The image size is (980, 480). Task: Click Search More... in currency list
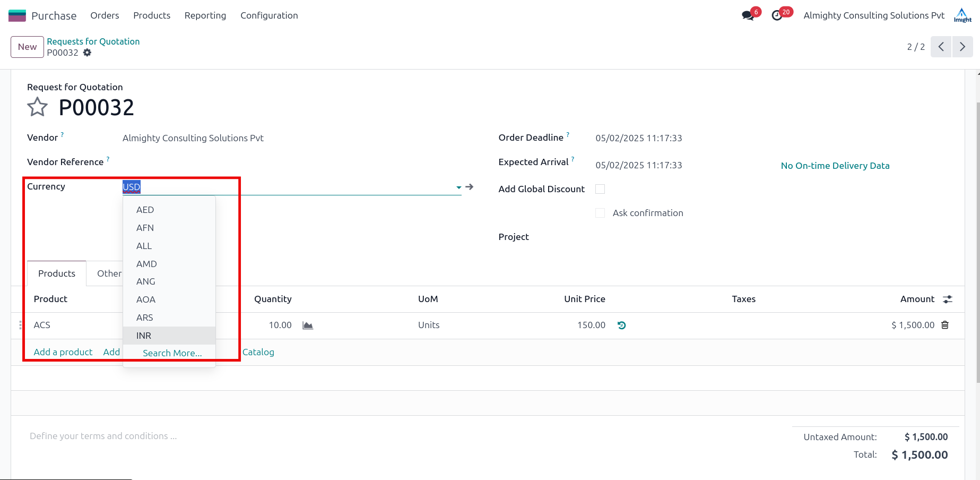point(172,353)
